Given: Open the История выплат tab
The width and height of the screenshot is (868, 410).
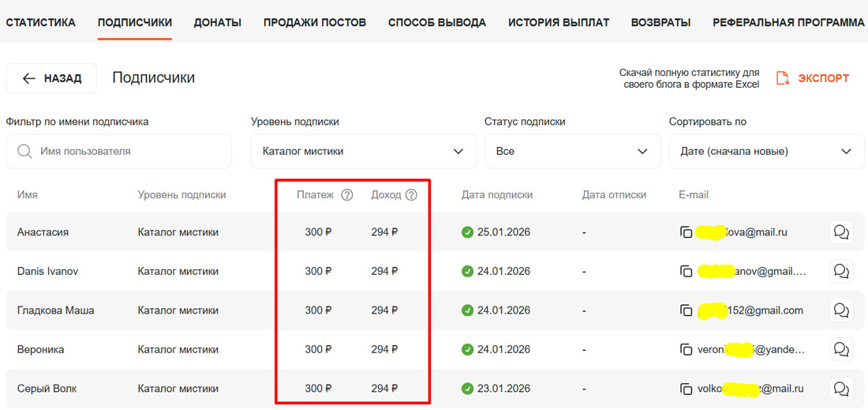Looking at the screenshot, I should coord(558,22).
